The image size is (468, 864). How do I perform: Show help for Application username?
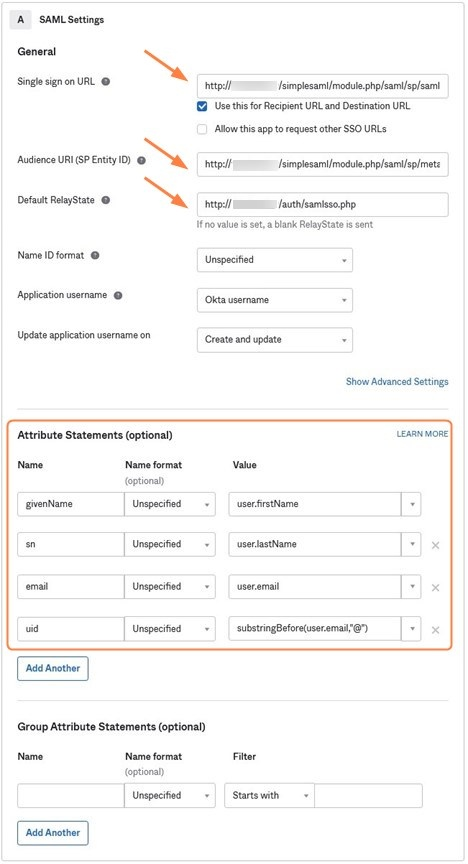pos(117,295)
